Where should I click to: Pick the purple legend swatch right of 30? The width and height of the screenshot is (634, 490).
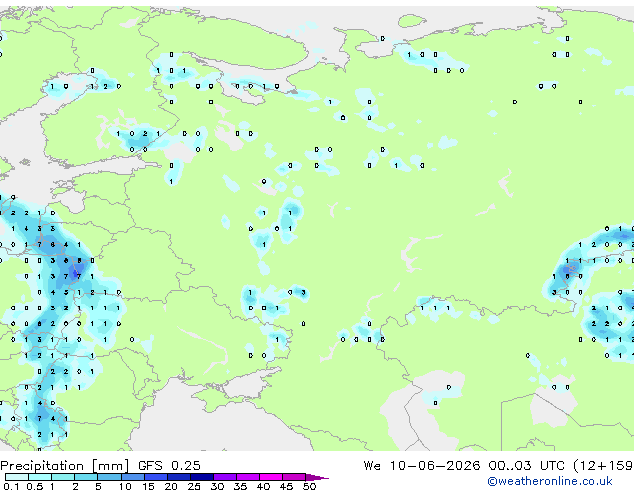pos(225,477)
